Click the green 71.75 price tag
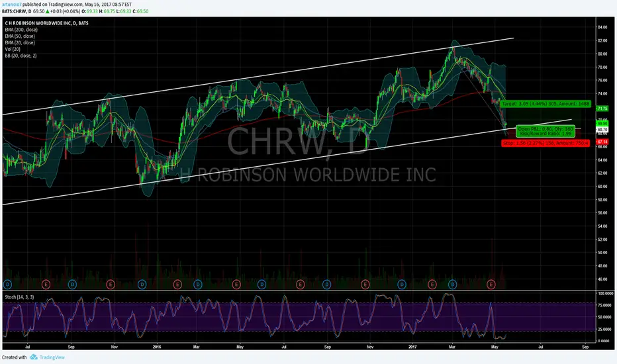 (602, 109)
